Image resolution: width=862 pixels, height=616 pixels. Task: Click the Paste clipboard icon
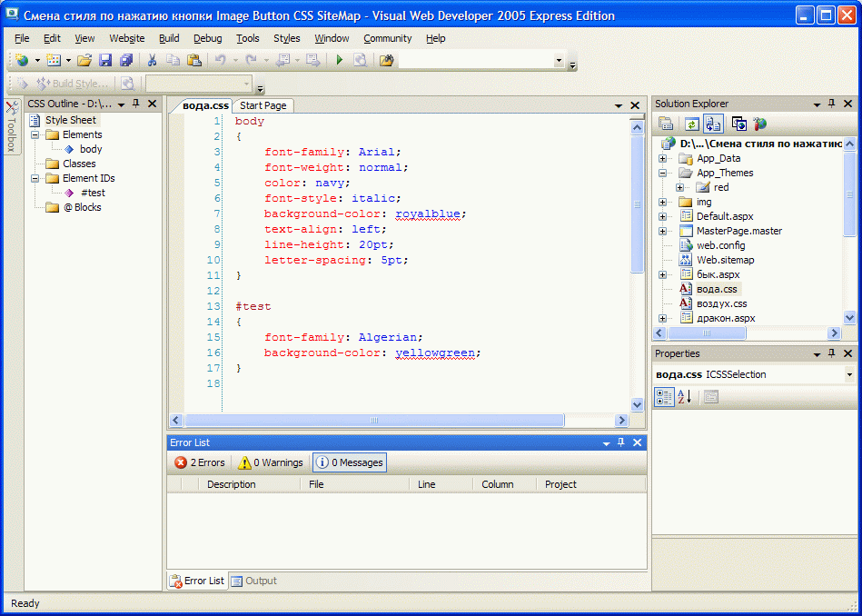[x=193, y=60]
